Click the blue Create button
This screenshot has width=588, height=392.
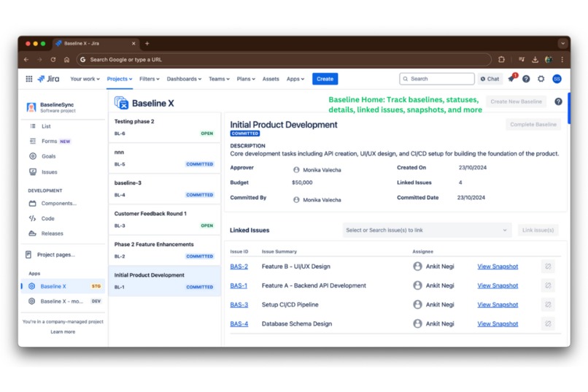[325, 79]
